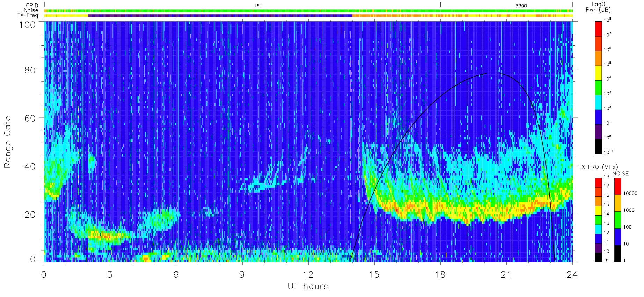The height and width of the screenshot is (297, 644).
Task: Click the 9 label on TX FRQ colorbar
Action: coord(607,261)
